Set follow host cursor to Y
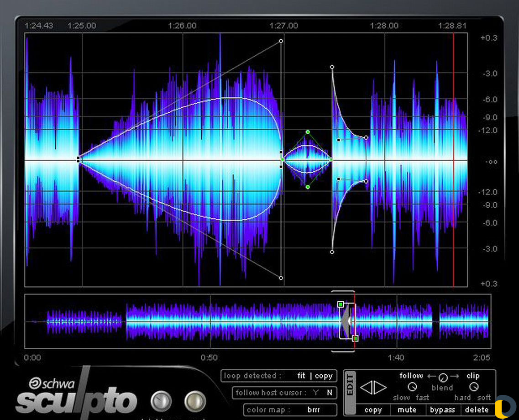 (x=315, y=393)
